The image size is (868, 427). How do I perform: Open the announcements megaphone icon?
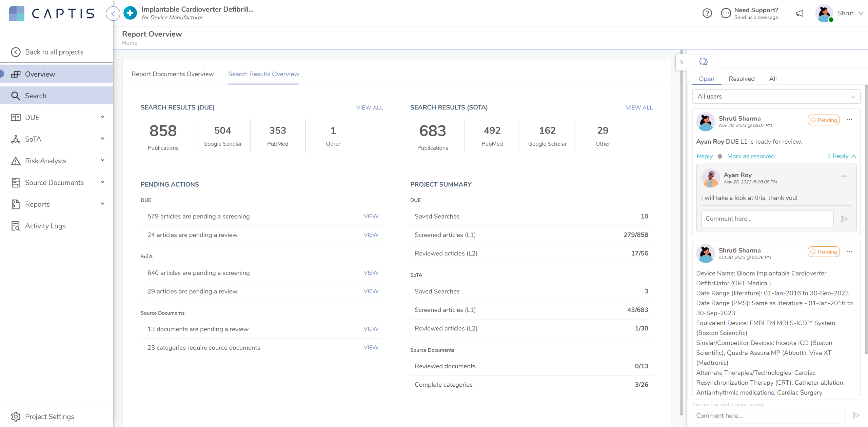click(x=800, y=13)
